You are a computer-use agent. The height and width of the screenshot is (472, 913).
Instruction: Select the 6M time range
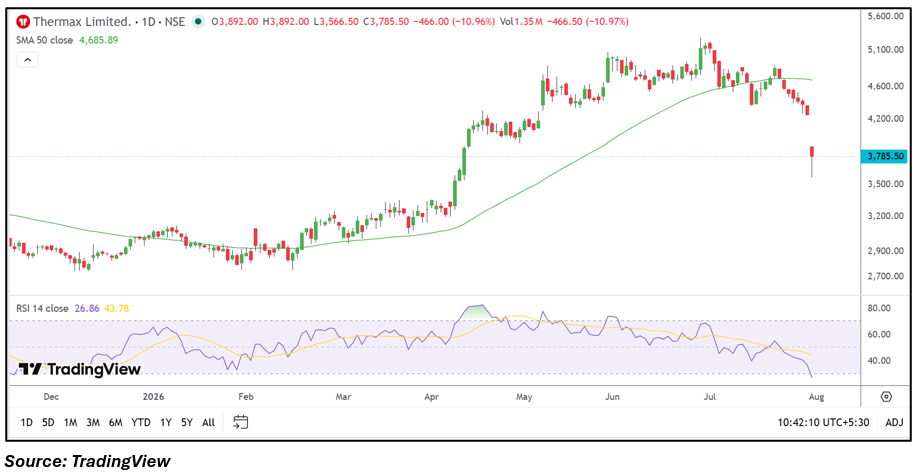(x=115, y=423)
